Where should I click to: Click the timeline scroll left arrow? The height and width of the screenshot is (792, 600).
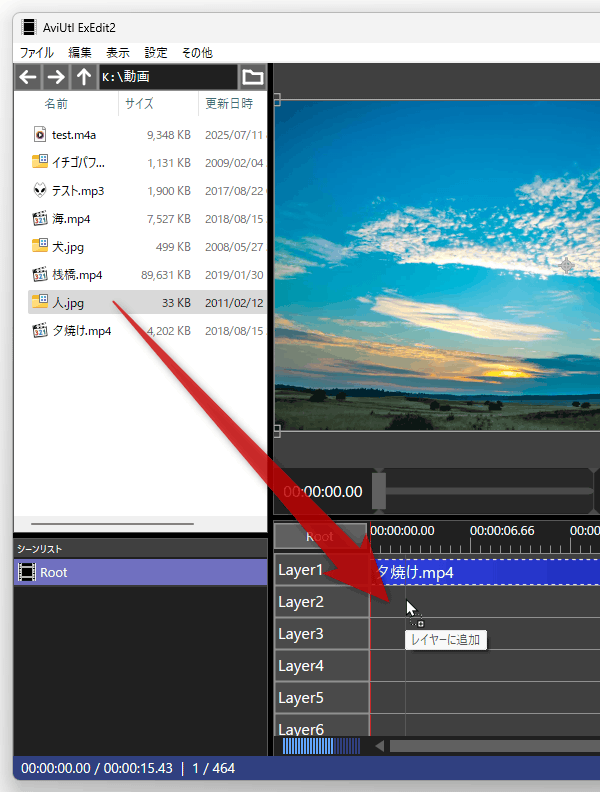(x=379, y=746)
